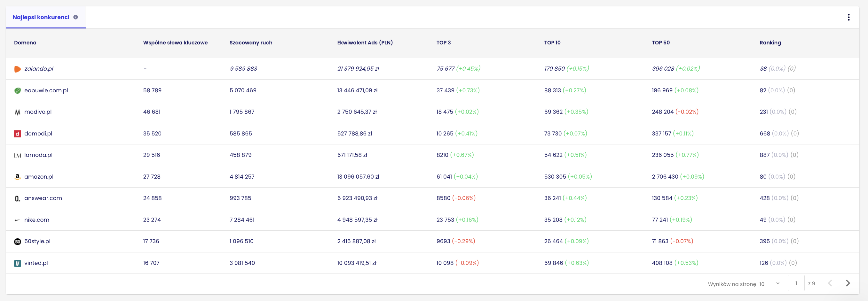Open the modivo.pl domain link
The width and height of the screenshot is (868, 301).
38,112
